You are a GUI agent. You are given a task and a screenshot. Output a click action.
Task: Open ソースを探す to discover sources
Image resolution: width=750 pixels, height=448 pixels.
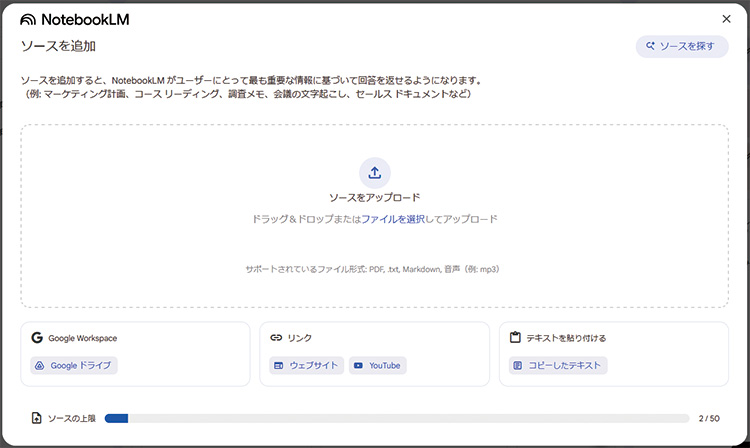coord(682,46)
